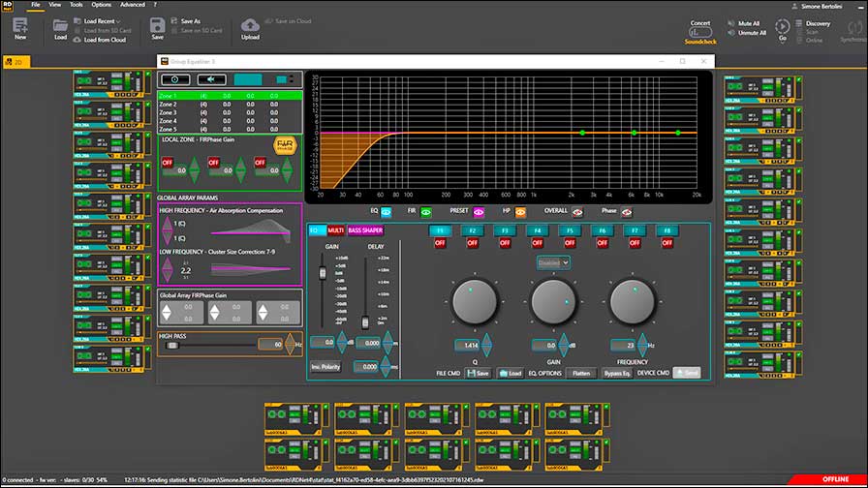Open the Tools menu

[77, 5]
